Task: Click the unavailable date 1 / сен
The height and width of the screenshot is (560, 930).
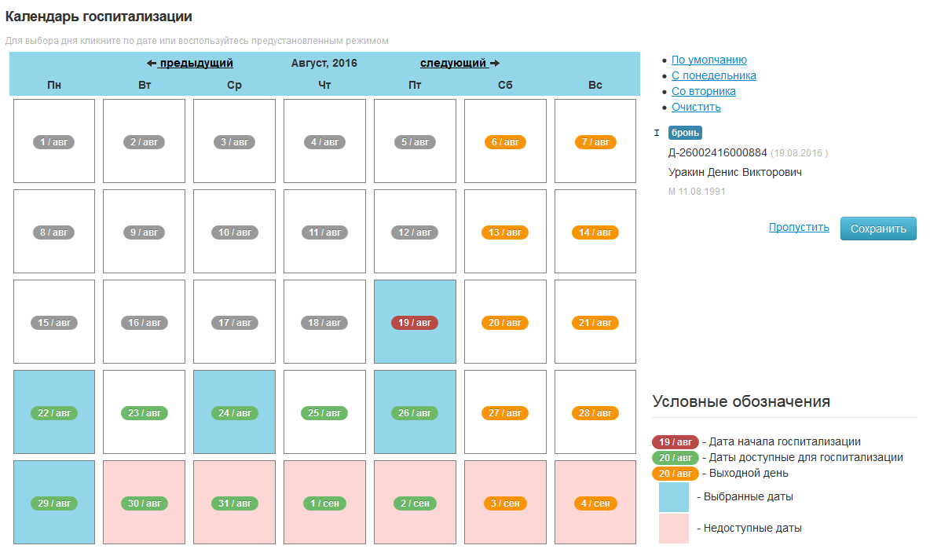Action: (x=324, y=503)
